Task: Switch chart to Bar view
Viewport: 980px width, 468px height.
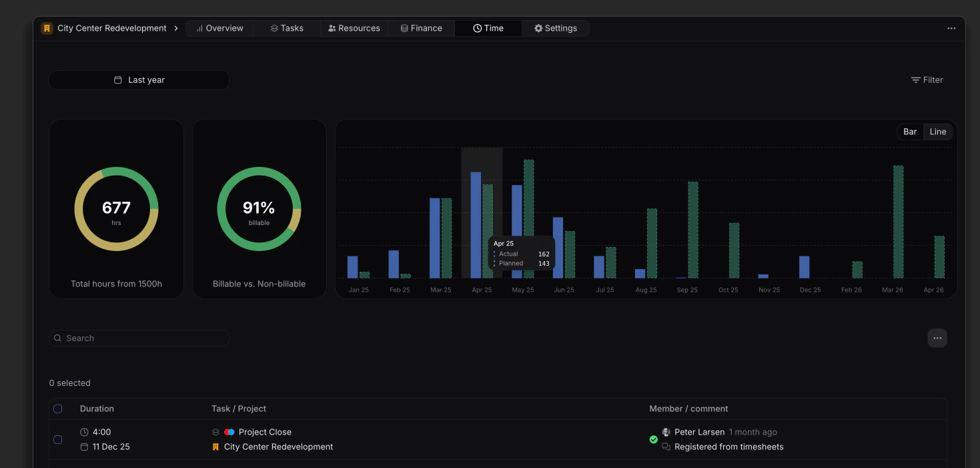Action: point(910,132)
